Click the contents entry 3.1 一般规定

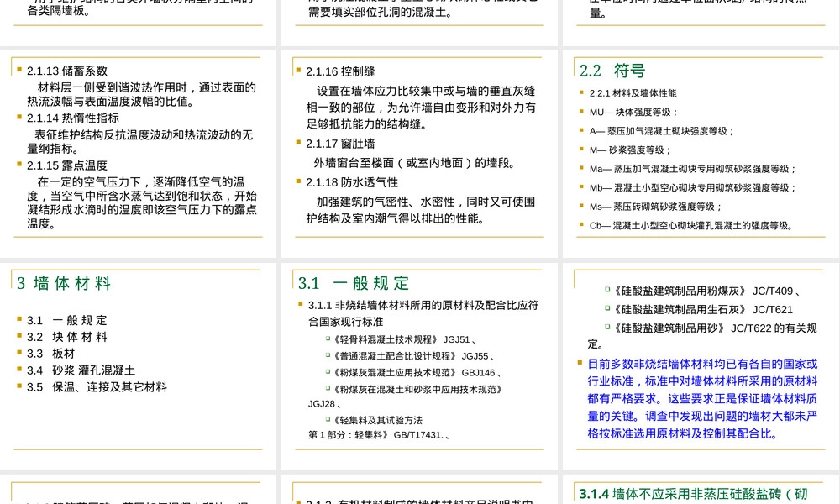tap(67, 320)
